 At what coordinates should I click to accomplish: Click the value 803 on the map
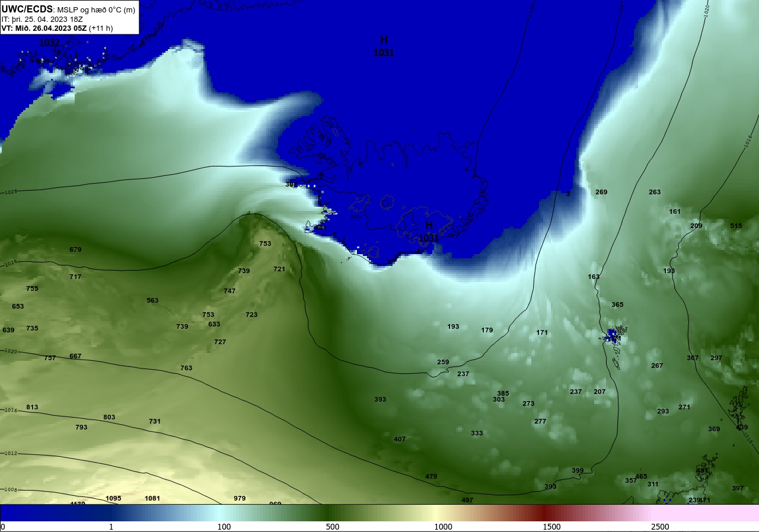(109, 417)
